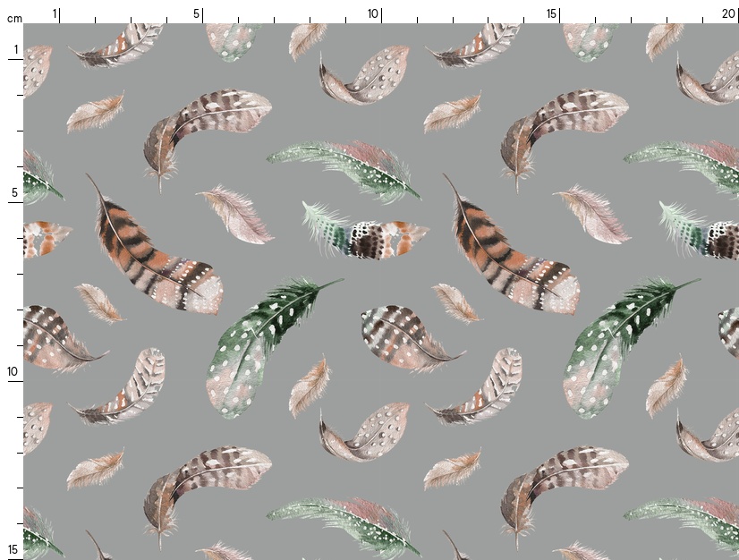Click the 15 mark on the left ruler

coord(13,549)
